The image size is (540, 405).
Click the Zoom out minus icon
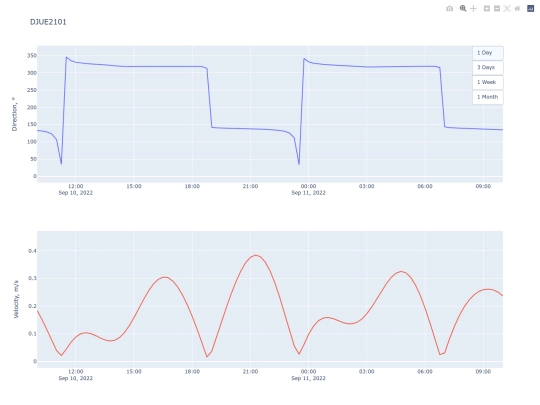497,9
